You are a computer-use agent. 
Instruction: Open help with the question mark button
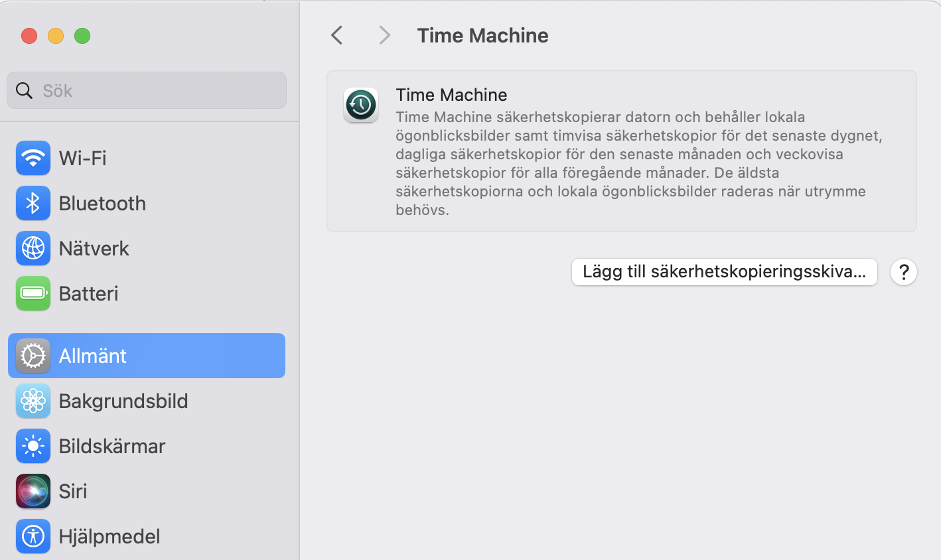[904, 272]
